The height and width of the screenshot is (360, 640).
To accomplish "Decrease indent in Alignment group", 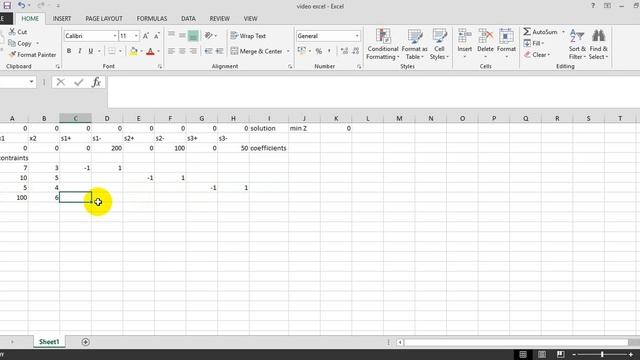I will [209, 51].
